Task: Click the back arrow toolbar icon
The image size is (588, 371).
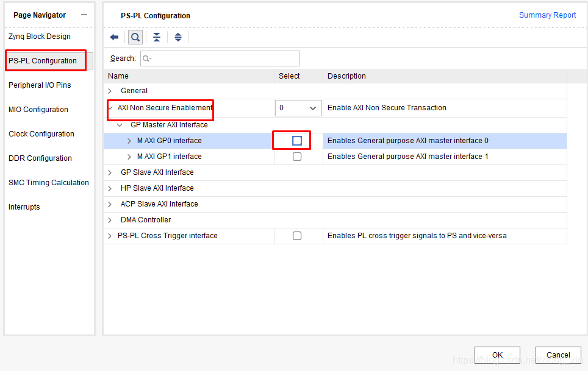Action: tap(114, 37)
